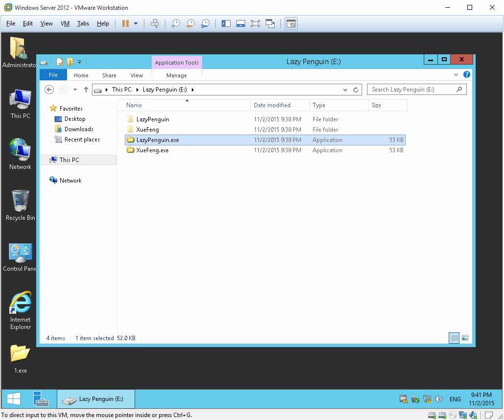The height and width of the screenshot is (420, 504).
Task: Open the VMware Tabs menu
Action: pos(83,23)
